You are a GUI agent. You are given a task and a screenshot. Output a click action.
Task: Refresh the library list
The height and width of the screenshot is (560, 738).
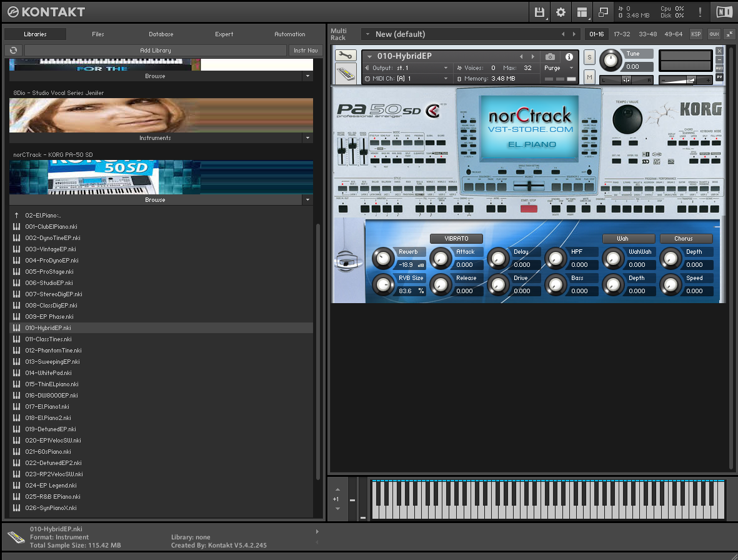tap(13, 51)
